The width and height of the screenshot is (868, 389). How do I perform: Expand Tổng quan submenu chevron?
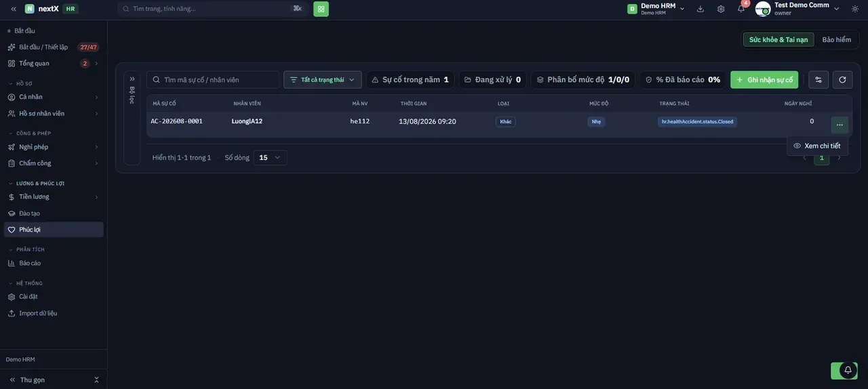[96, 64]
